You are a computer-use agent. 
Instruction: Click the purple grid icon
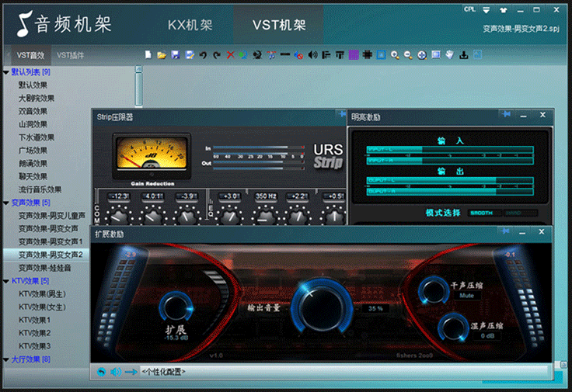coord(354,55)
